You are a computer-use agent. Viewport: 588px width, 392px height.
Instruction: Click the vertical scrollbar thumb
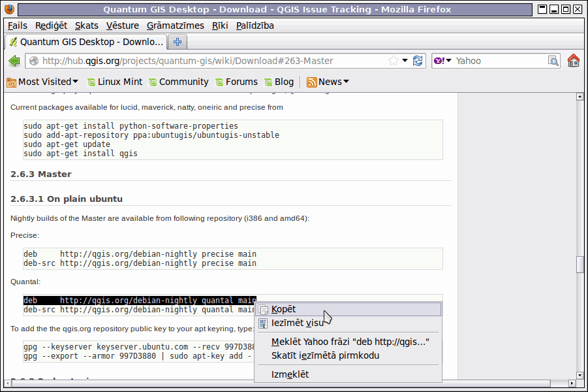coord(580,265)
